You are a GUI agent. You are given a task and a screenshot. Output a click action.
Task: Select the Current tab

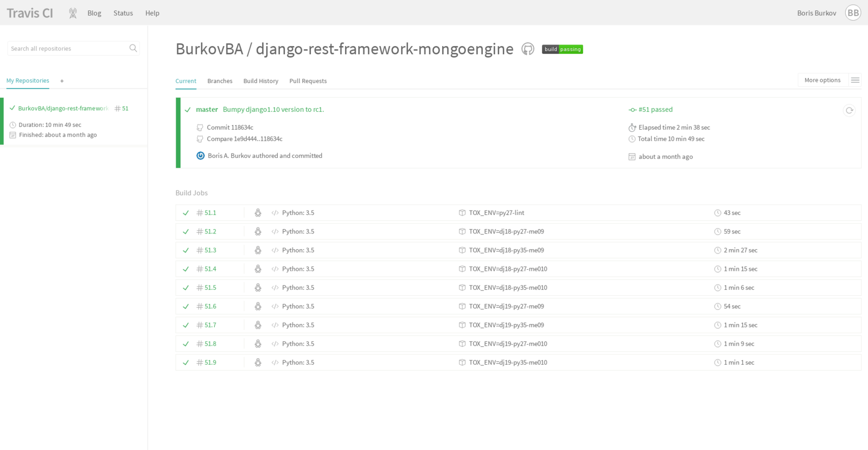click(186, 81)
